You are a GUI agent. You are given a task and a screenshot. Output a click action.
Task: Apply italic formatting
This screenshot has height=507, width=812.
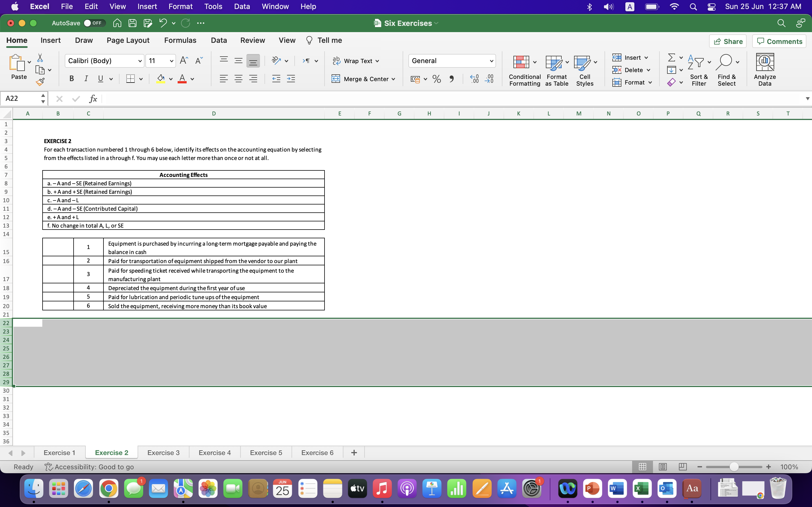click(86, 79)
